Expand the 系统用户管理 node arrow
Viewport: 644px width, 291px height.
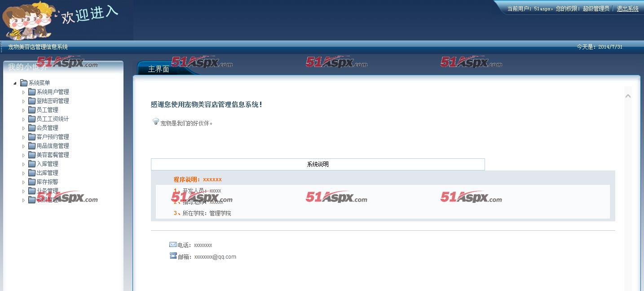tap(24, 92)
